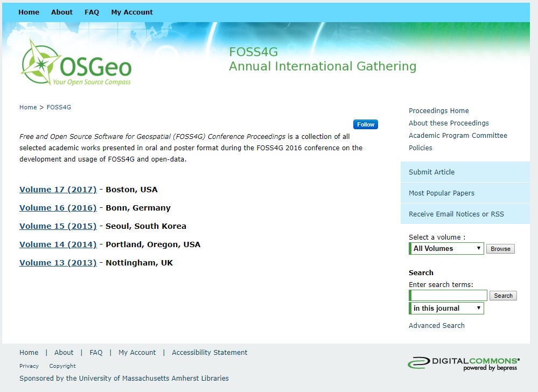Open Advanced Search link
This screenshot has width=538, height=392.
pyautogui.click(x=436, y=325)
